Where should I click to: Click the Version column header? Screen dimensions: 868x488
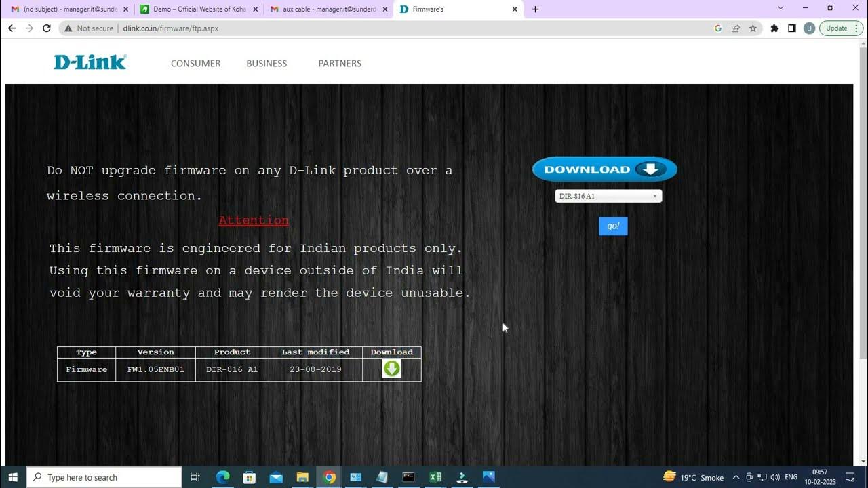click(x=156, y=352)
